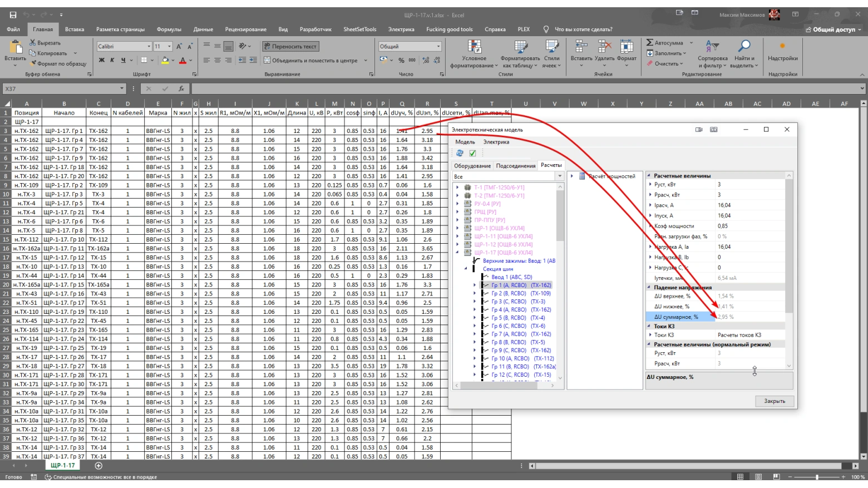Viewport: 868px width, 488px height.
Task: Open the Электрика menu in the model dialog
Action: click(x=496, y=142)
